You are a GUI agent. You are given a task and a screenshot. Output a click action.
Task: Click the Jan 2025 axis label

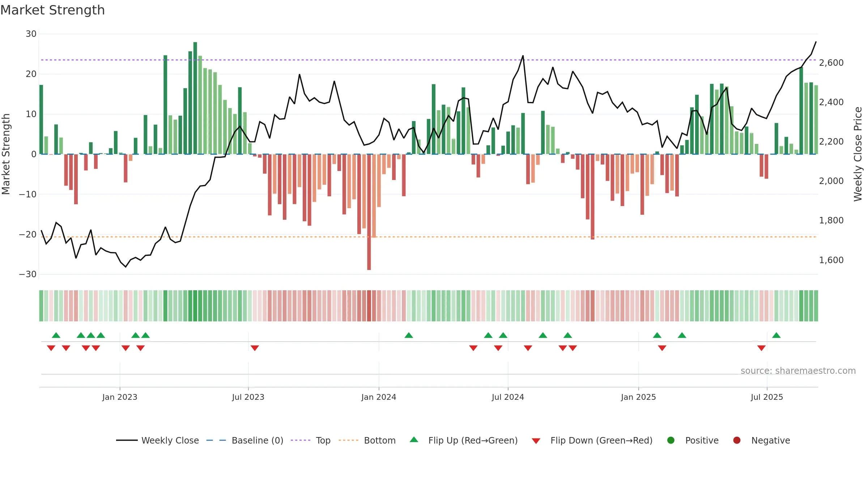tap(638, 397)
